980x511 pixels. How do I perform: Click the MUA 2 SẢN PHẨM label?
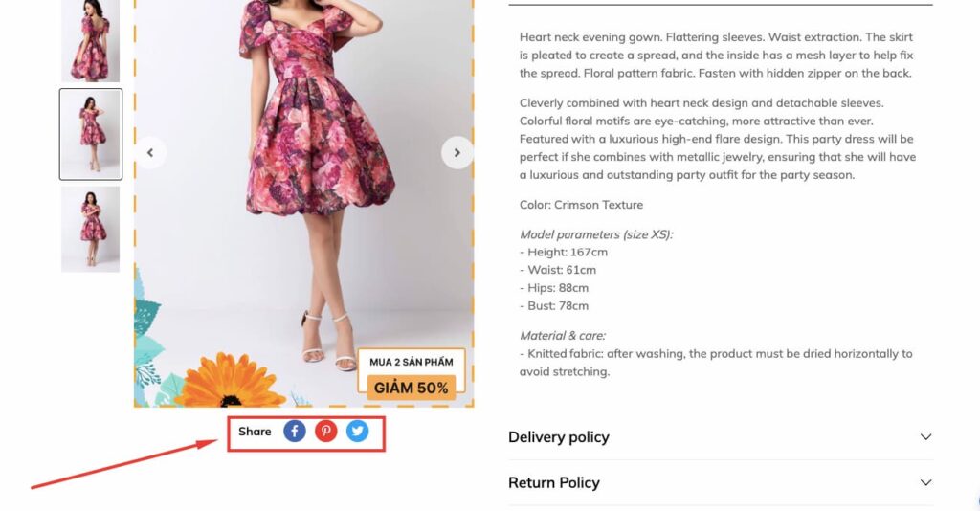(x=412, y=362)
